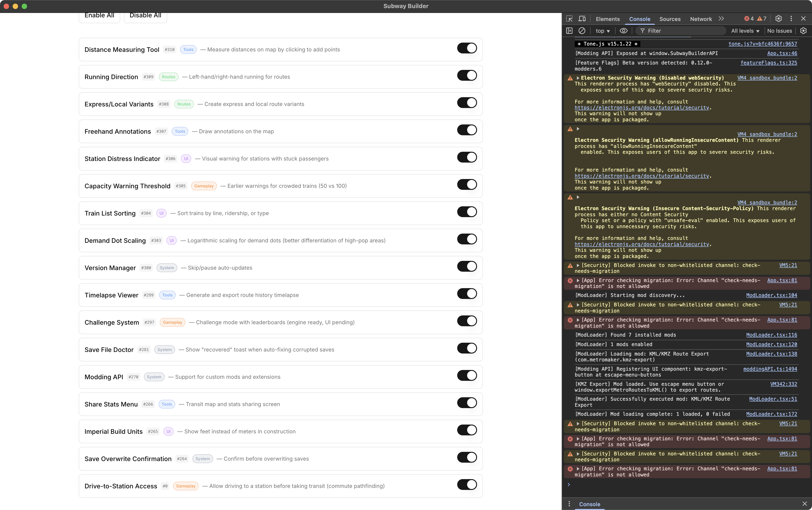Select the inspect element tool

(x=569, y=19)
